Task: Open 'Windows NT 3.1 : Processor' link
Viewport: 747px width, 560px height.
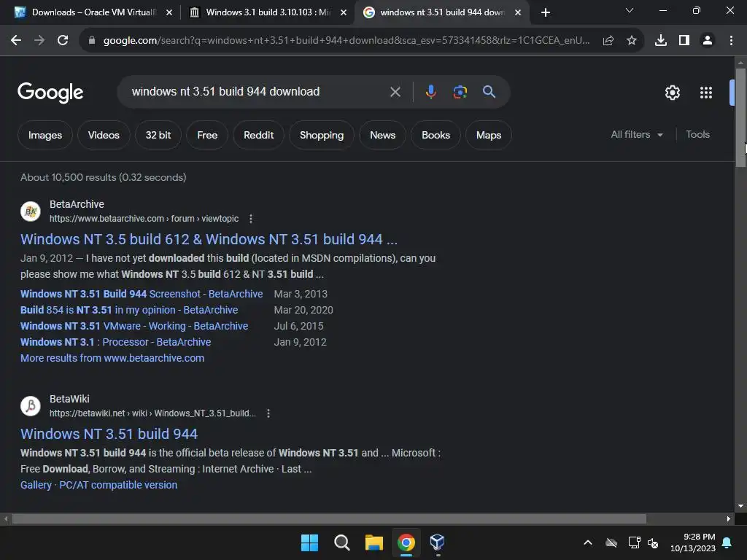Action: point(116,342)
